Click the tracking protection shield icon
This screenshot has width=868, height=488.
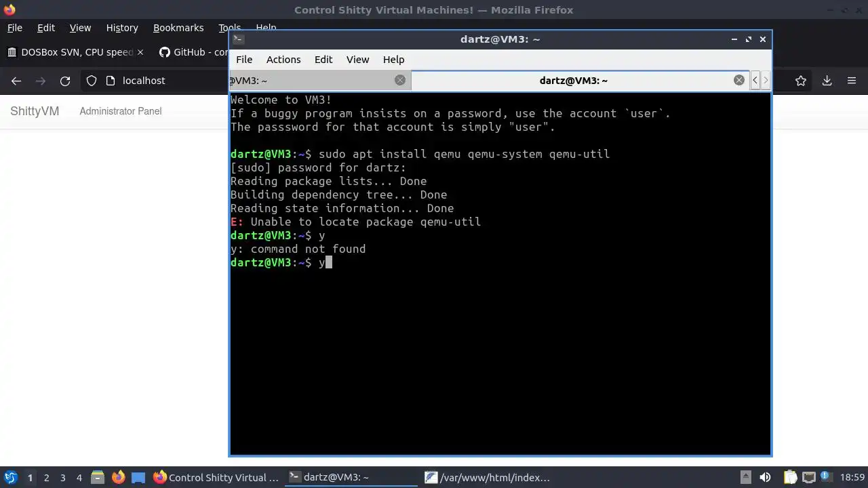pyautogui.click(x=92, y=81)
